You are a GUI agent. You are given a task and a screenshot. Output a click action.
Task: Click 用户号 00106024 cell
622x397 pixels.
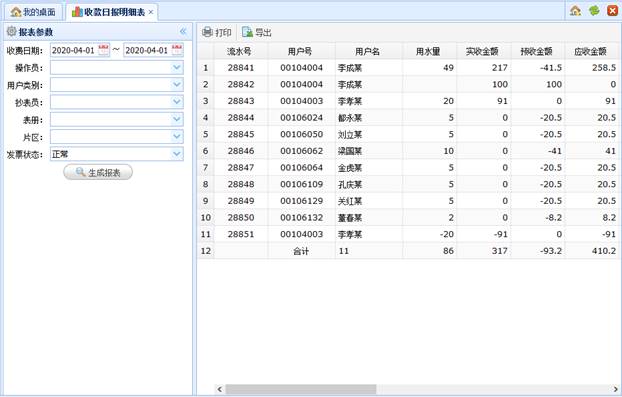click(x=301, y=118)
